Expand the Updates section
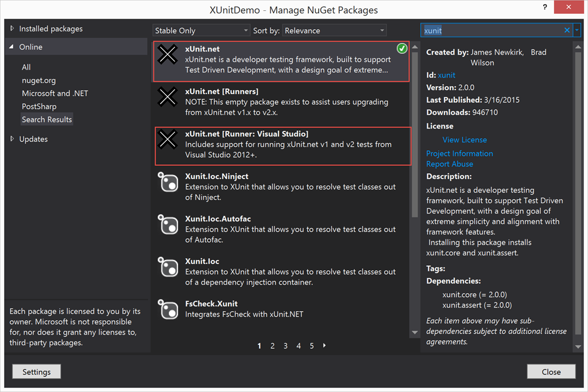 click(13, 139)
